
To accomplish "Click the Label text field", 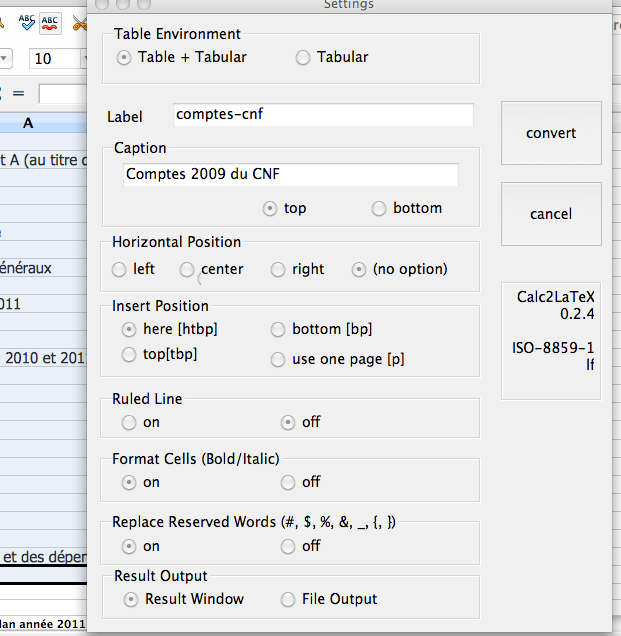I will pyautogui.click(x=322, y=115).
